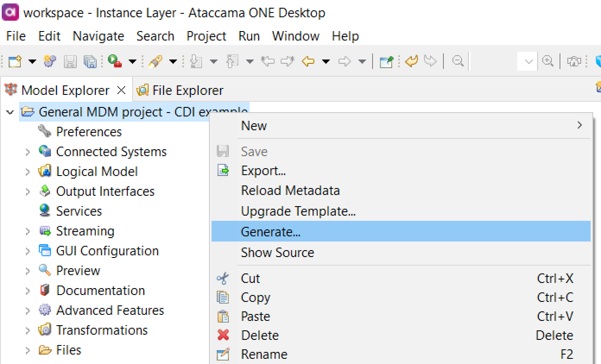Click the Next Annotation toolbar icon
This screenshot has width=601, height=364.
196,62
